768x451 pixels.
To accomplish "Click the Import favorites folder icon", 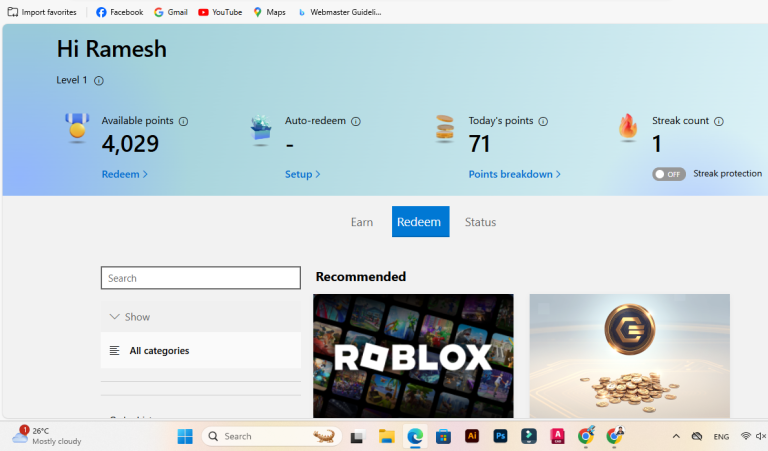I will tap(13, 12).
